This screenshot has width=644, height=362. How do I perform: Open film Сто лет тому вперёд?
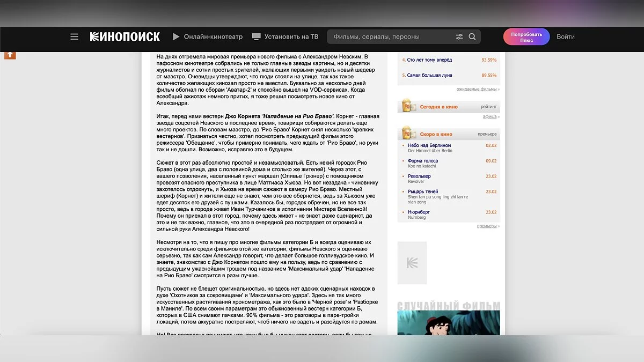429,60
